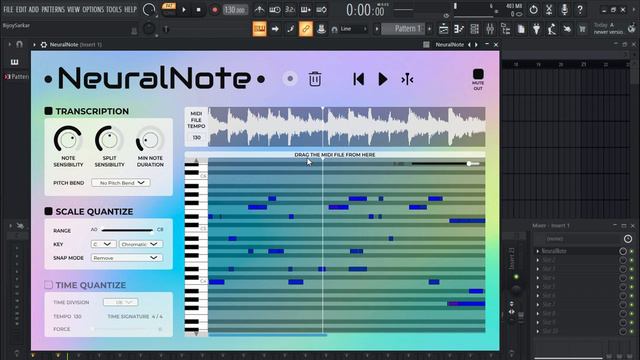The image size is (640, 360).
Task: Click the power icon in the top toolbar
Action: [x=533, y=9]
